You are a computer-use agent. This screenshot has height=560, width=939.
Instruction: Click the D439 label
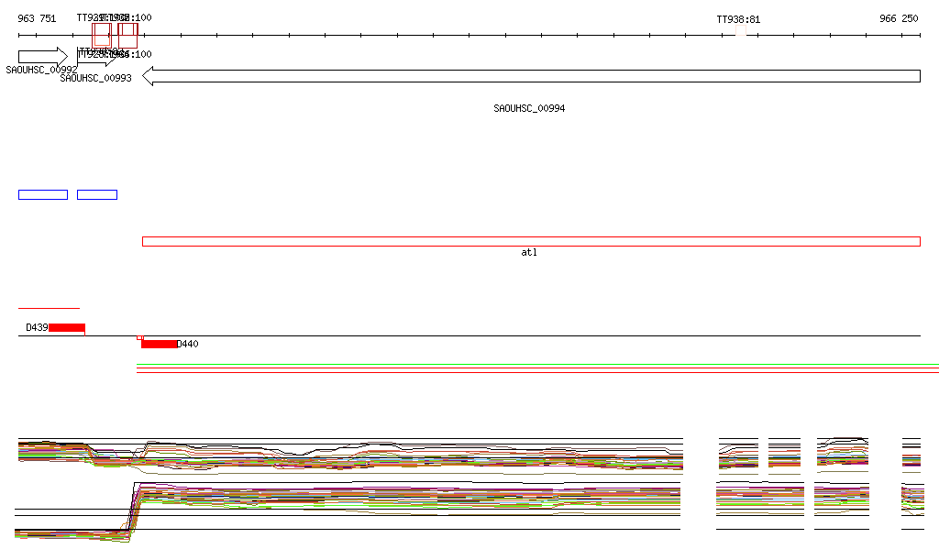pyautogui.click(x=37, y=327)
